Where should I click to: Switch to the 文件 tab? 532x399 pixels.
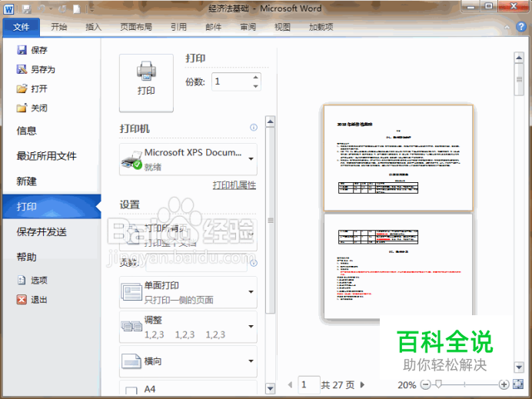21,27
